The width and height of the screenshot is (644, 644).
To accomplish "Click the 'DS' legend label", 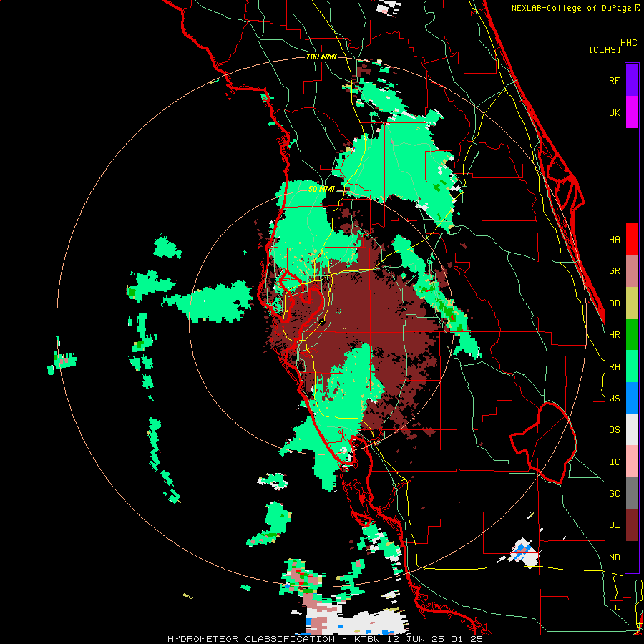I will [614, 430].
